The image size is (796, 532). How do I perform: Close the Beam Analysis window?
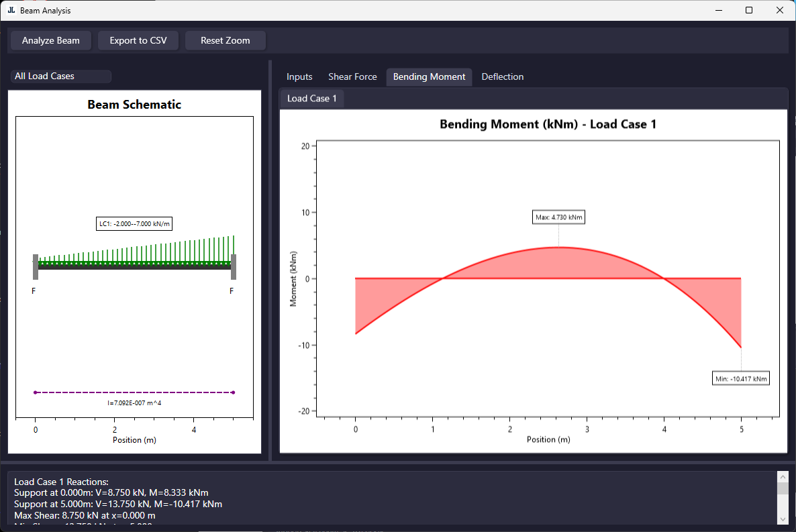(x=779, y=11)
